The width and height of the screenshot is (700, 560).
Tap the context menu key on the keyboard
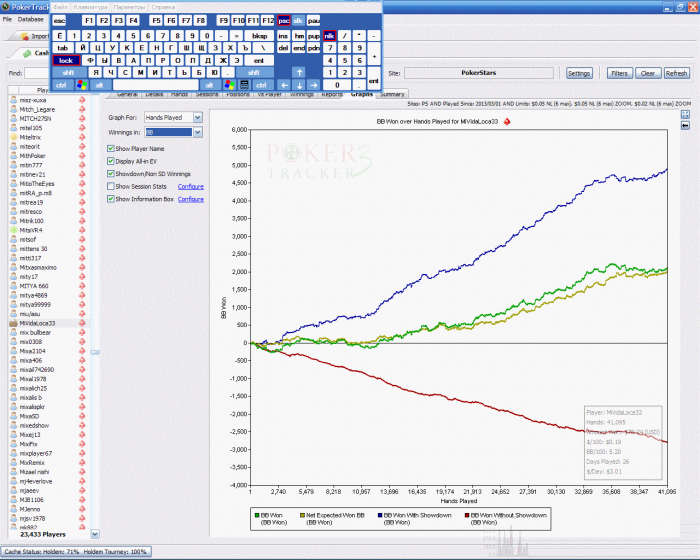pos(244,85)
